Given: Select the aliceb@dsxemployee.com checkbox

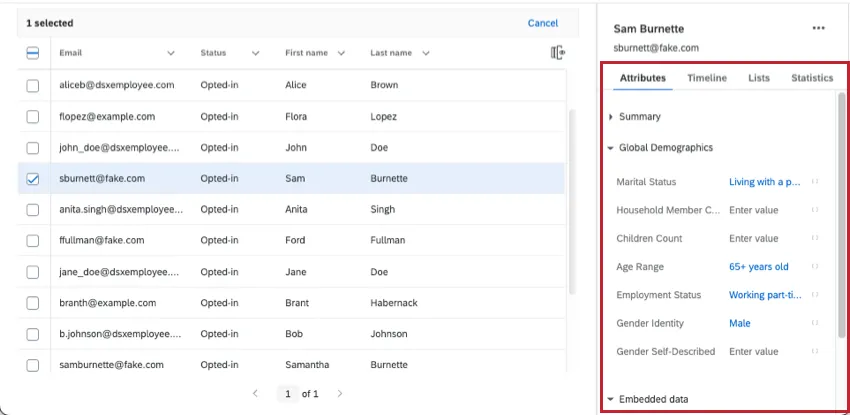Looking at the screenshot, I should click(33, 86).
